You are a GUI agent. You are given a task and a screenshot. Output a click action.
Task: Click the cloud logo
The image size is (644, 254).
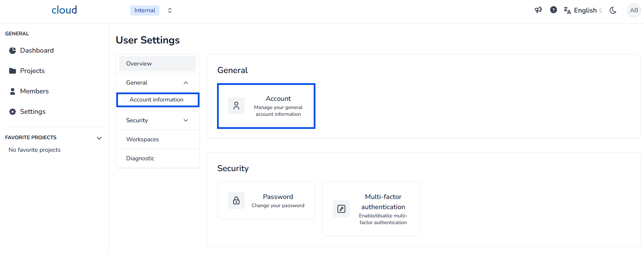(x=64, y=10)
